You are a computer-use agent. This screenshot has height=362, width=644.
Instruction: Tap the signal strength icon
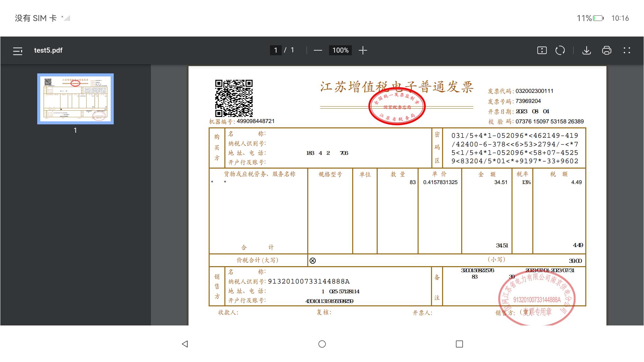tap(66, 18)
